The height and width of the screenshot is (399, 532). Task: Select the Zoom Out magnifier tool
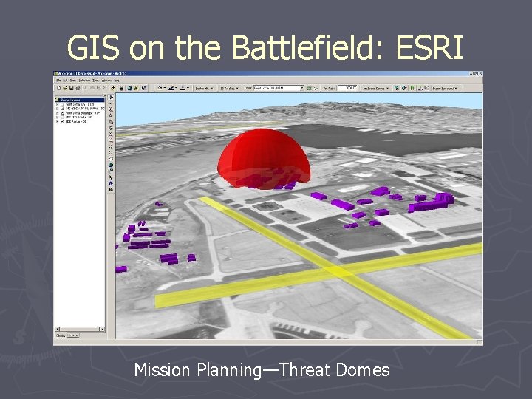[111, 140]
